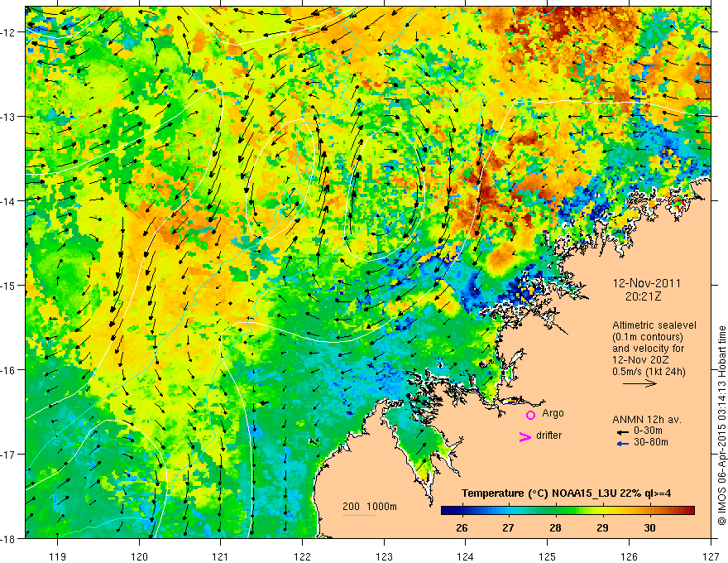Click the longitude axis label 121
Screen dimensions: 728x563
221,557
